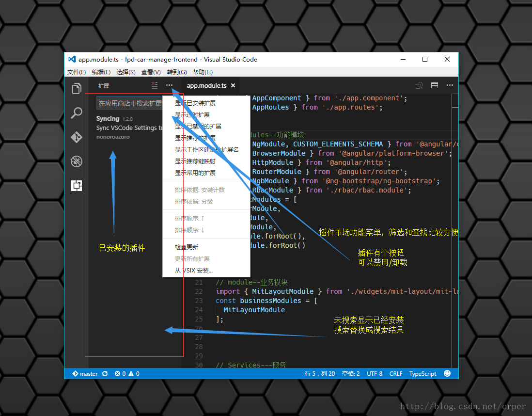
Task: Choose 从 VSIX 安装... menu item
Action: pos(206,271)
